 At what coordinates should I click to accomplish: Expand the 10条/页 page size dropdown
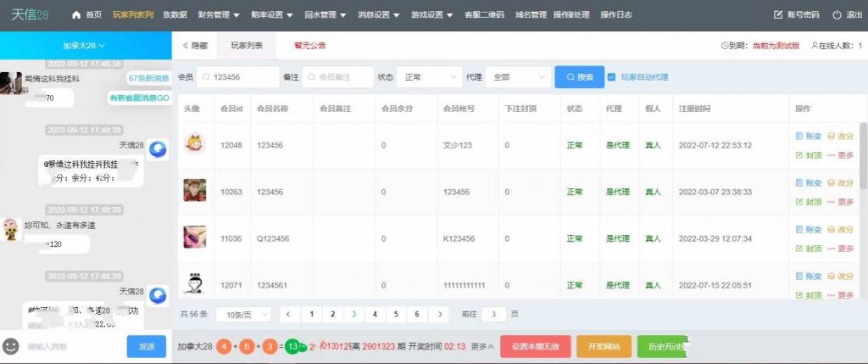point(244,314)
